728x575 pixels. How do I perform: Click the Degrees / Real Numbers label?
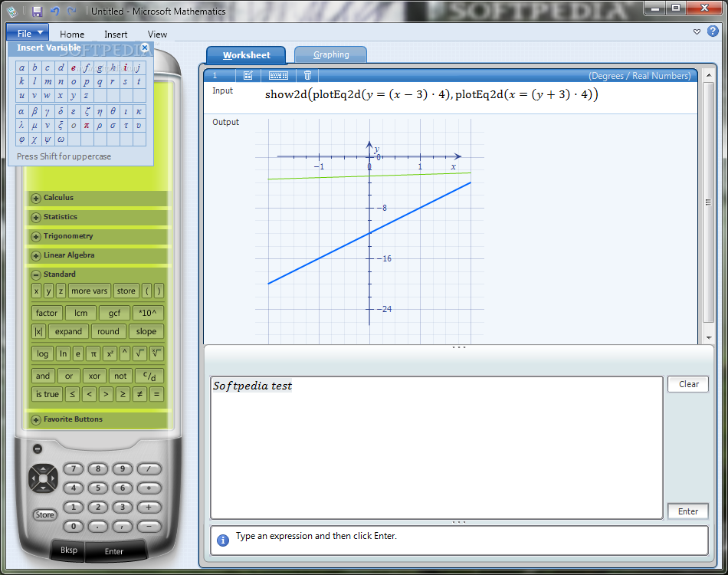click(x=639, y=76)
